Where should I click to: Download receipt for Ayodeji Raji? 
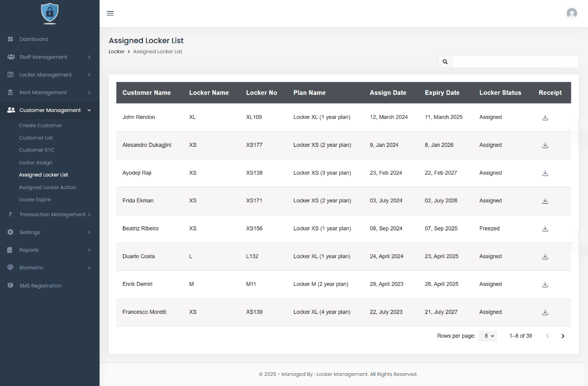(545, 173)
